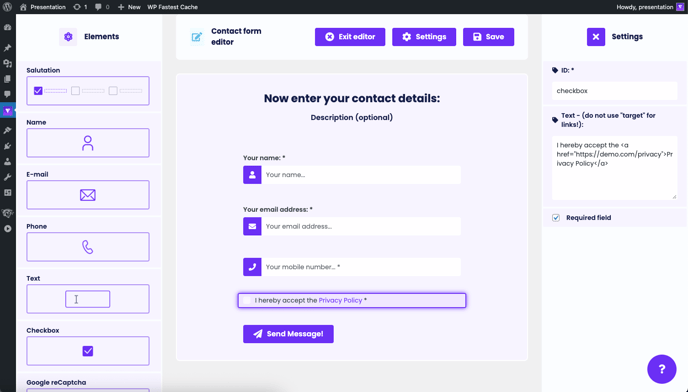Open the Appearance brush sidebar icon
The image size is (688, 392).
7,130
